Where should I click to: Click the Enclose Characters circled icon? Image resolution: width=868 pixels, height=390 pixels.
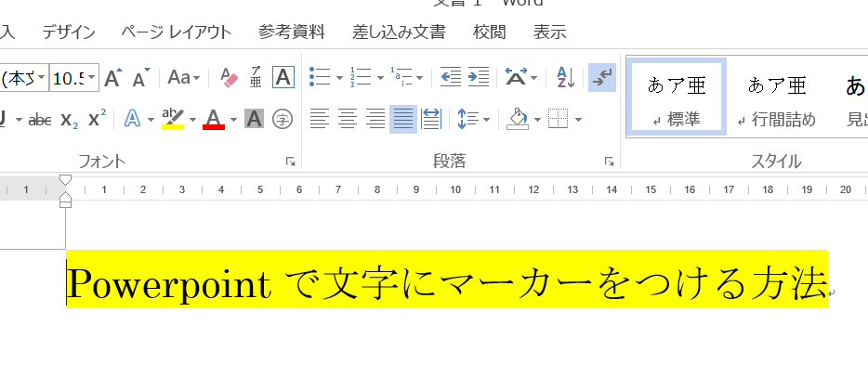tap(283, 119)
